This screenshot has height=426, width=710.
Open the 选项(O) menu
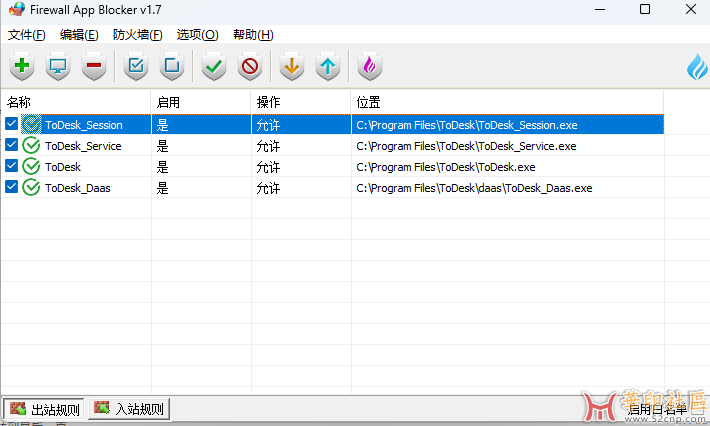pyautogui.click(x=197, y=35)
